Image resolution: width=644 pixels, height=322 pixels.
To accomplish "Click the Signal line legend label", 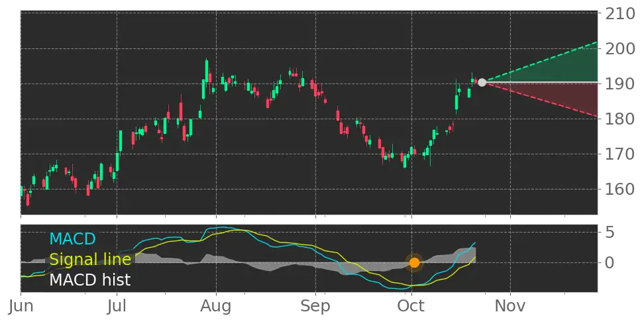I will [x=90, y=260].
